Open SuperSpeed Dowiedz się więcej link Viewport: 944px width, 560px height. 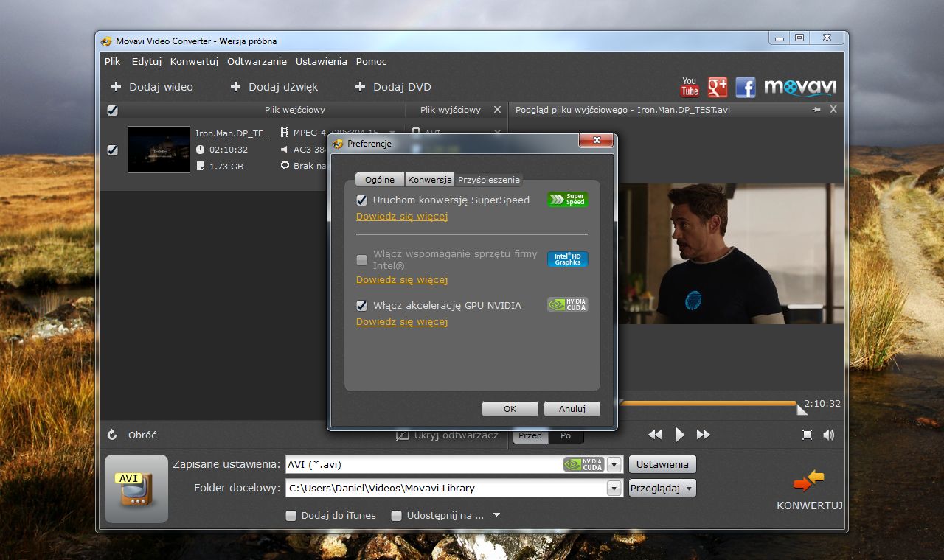point(402,217)
